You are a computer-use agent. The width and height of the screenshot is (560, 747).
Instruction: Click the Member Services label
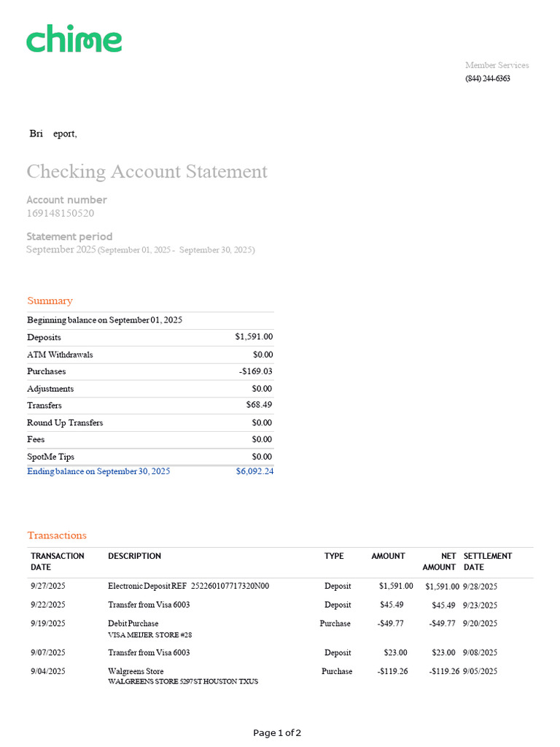497,65
